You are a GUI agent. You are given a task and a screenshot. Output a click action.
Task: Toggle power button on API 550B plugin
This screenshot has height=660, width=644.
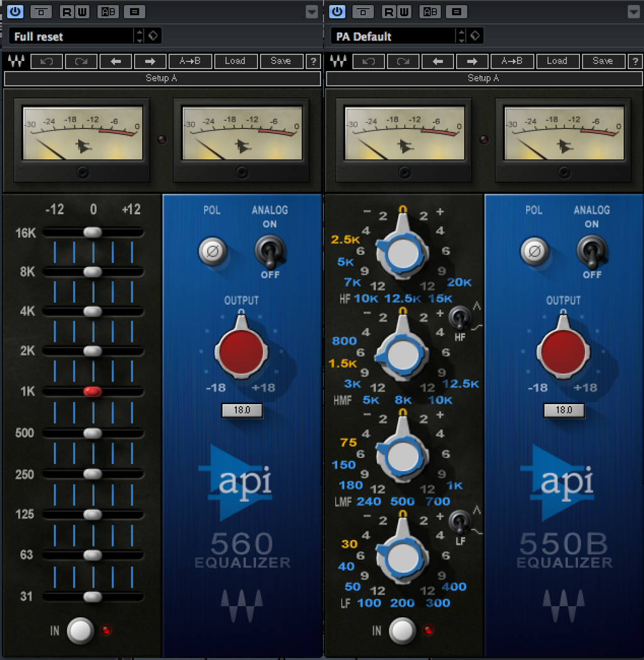pyautogui.click(x=337, y=11)
